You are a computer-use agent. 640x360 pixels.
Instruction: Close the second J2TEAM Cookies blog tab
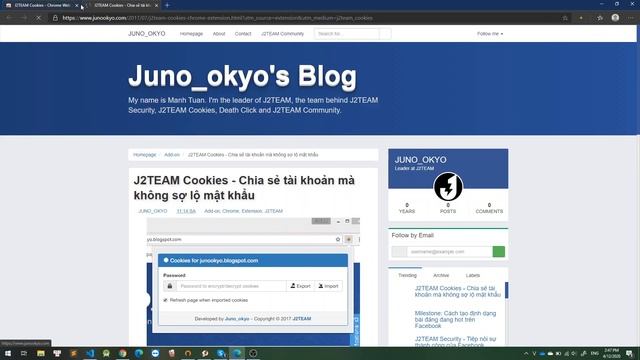[156, 5]
